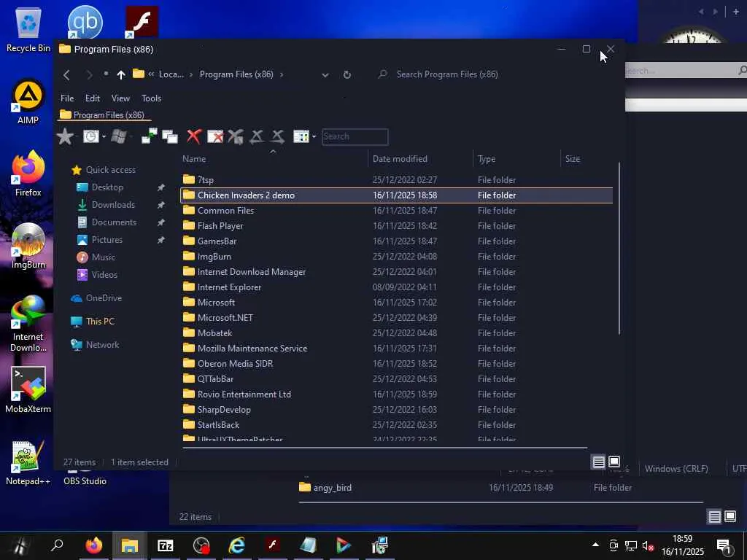
Task: Select the Common Files folder
Action: point(396,211)
